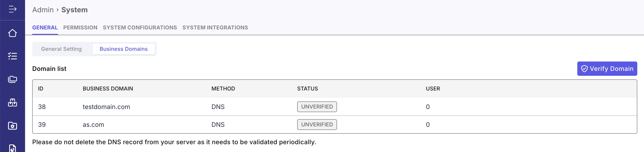This screenshot has width=644, height=152.
Task: Click the Admin breadcrumb link
Action: click(43, 10)
